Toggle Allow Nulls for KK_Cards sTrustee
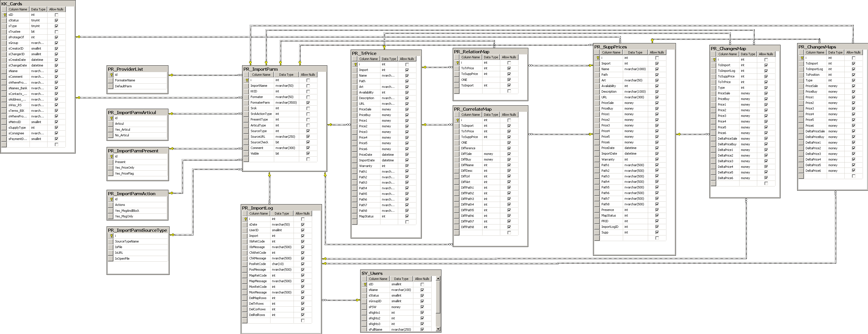The width and height of the screenshot is (868, 334). [x=56, y=32]
